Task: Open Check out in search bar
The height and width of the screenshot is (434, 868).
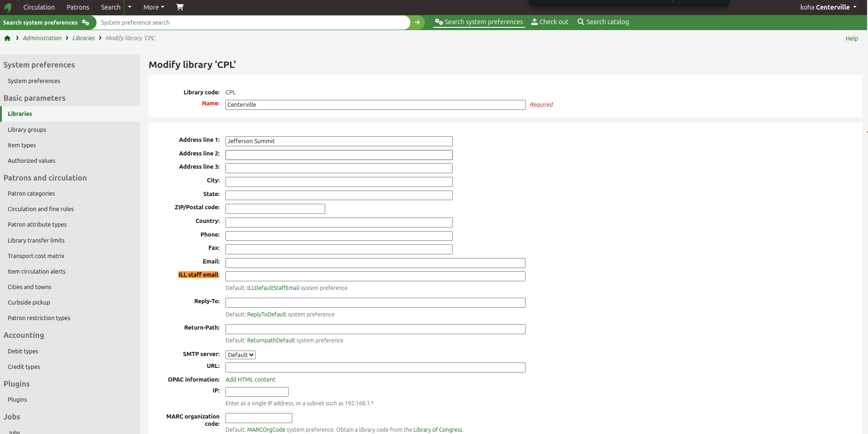Action: (x=550, y=22)
